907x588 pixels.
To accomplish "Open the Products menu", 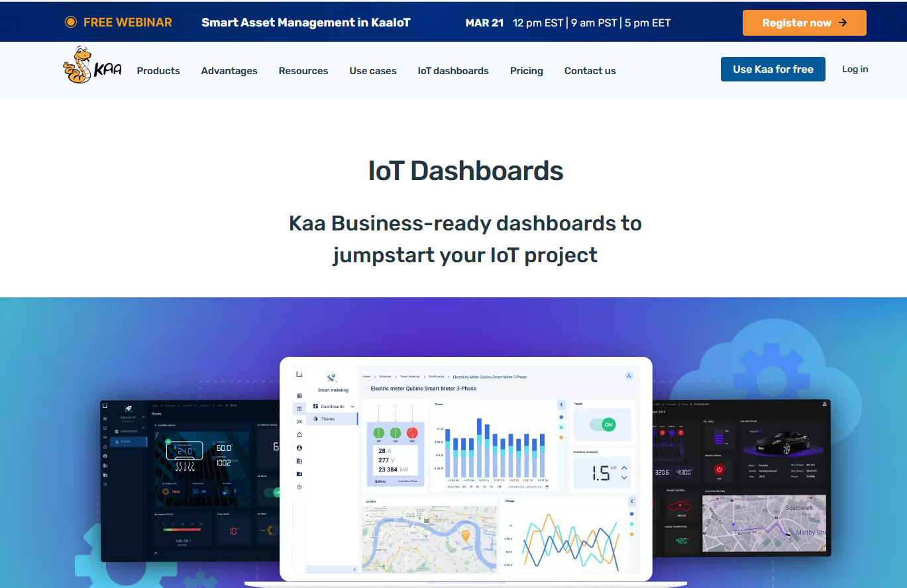I will pyautogui.click(x=158, y=71).
